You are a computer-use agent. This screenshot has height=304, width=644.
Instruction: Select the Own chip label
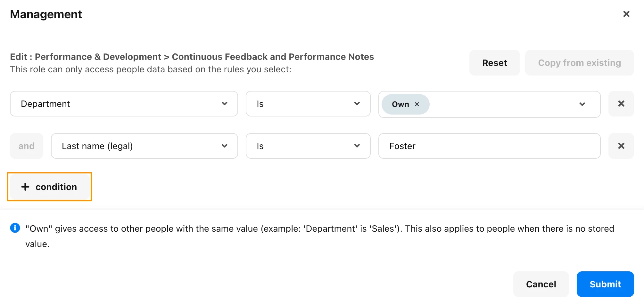pyautogui.click(x=400, y=104)
